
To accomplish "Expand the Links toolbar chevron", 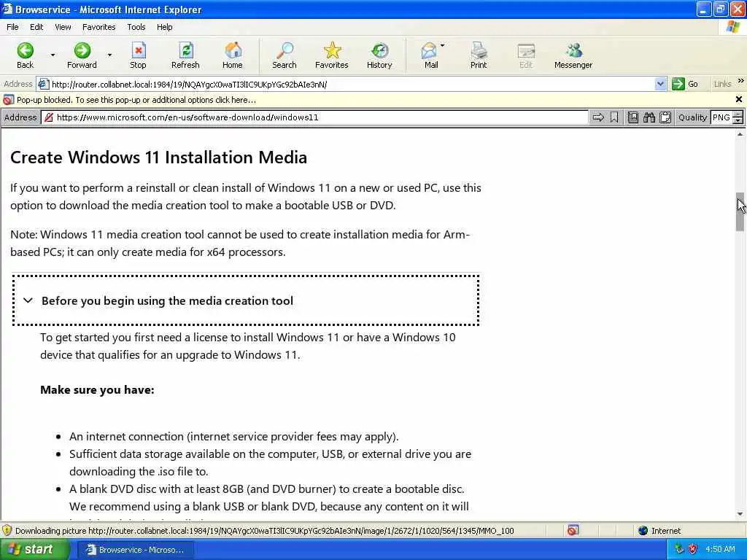I will pyautogui.click(x=741, y=81).
